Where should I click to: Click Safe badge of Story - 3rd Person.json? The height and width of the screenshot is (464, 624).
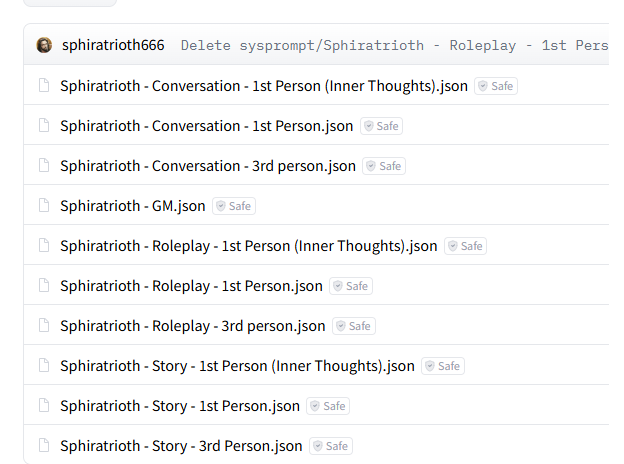331,446
